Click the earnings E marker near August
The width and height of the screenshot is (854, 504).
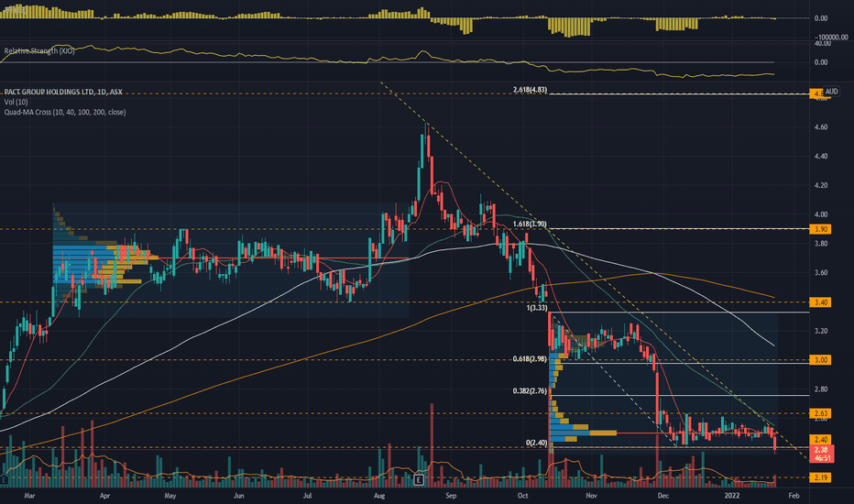pos(419,479)
